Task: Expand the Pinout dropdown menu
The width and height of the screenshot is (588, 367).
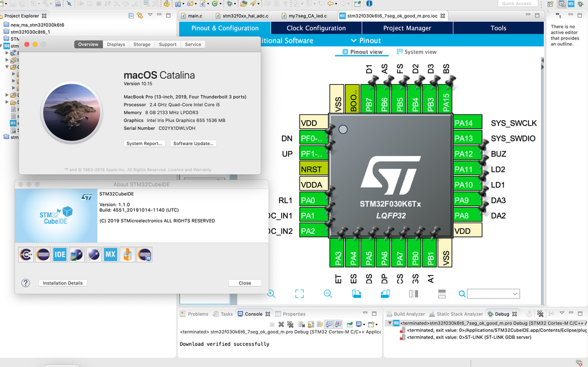Action: 366,41
